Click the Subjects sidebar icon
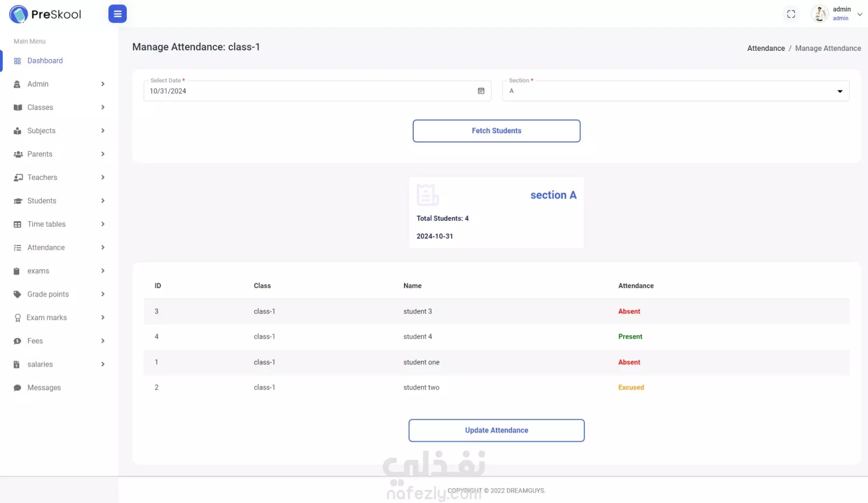The height and width of the screenshot is (503, 868). click(x=17, y=131)
